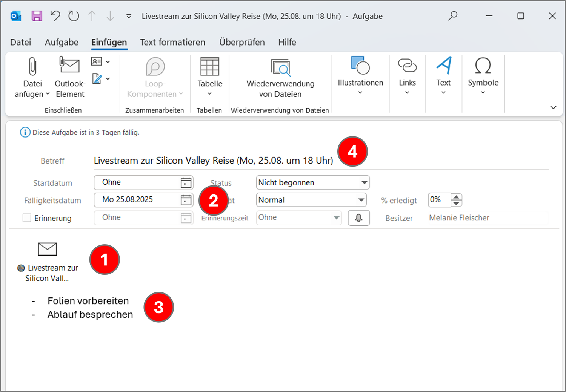
Task: Undo the last action
Action: point(55,16)
